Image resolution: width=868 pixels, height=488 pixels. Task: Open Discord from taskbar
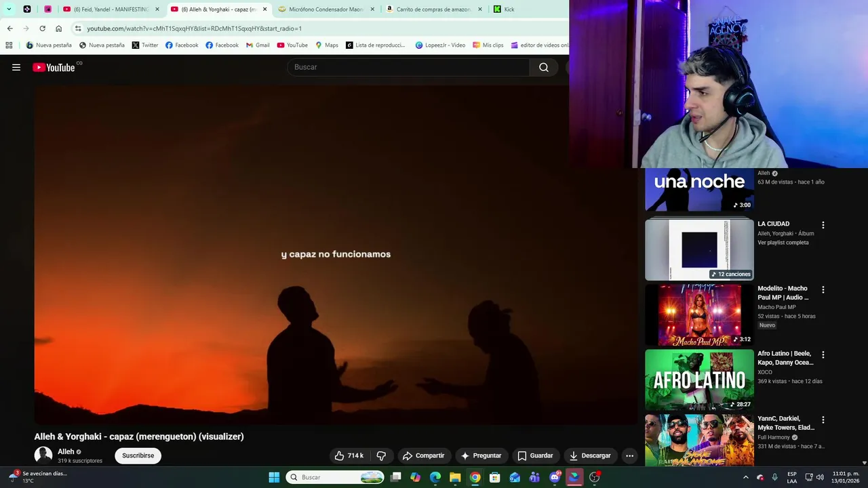click(x=555, y=477)
